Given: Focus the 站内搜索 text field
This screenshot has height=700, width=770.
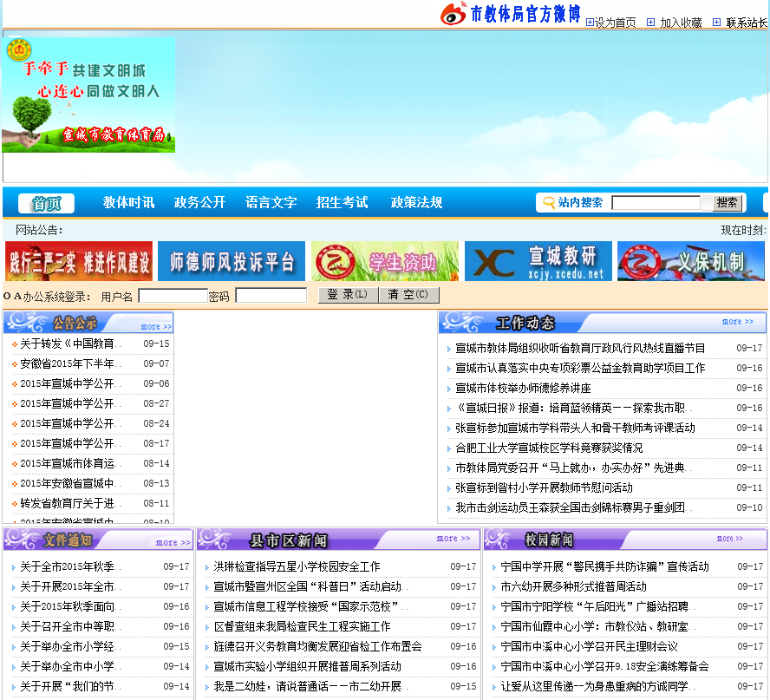Looking at the screenshot, I should click(x=656, y=202).
